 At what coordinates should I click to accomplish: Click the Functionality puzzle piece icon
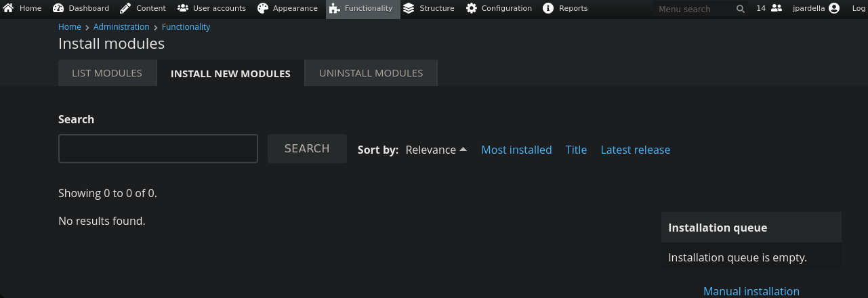(x=335, y=9)
